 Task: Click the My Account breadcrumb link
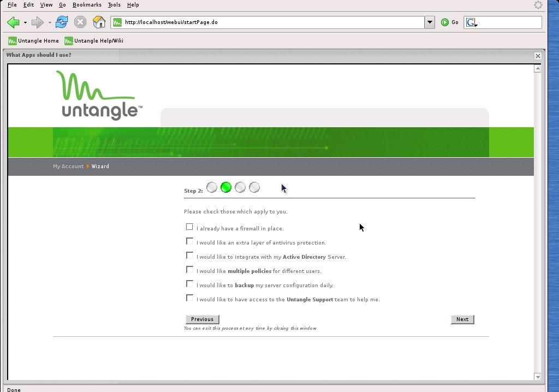point(68,166)
